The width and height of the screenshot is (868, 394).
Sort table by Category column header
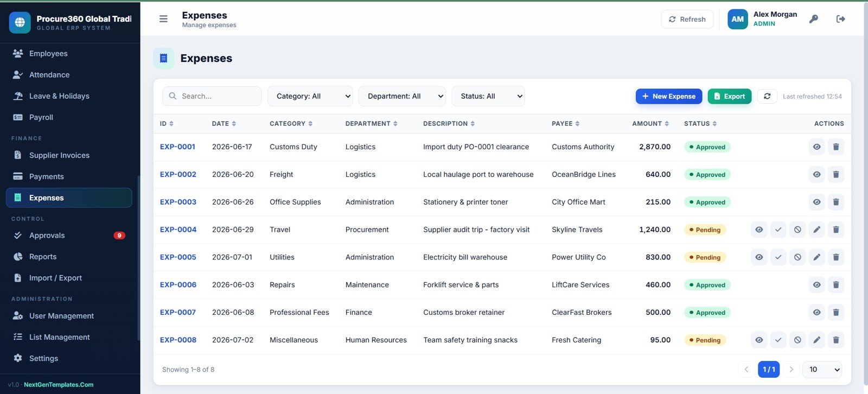click(291, 124)
